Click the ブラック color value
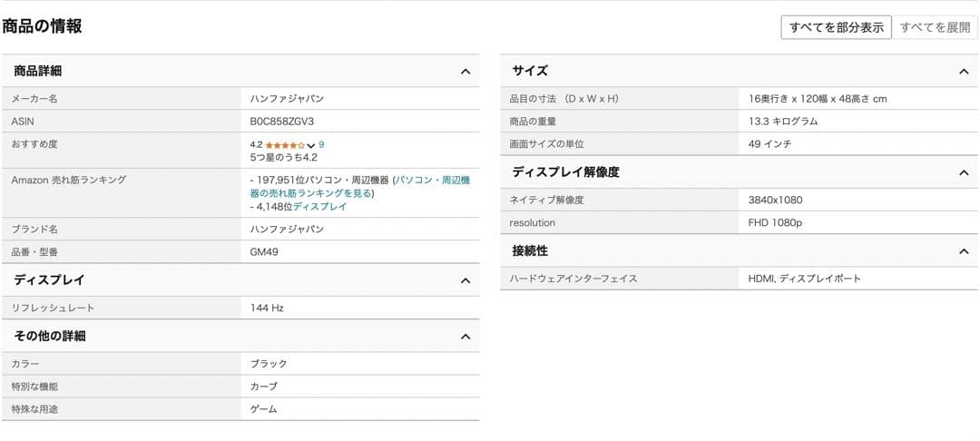The image size is (980, 441). [x=269, y=364]
